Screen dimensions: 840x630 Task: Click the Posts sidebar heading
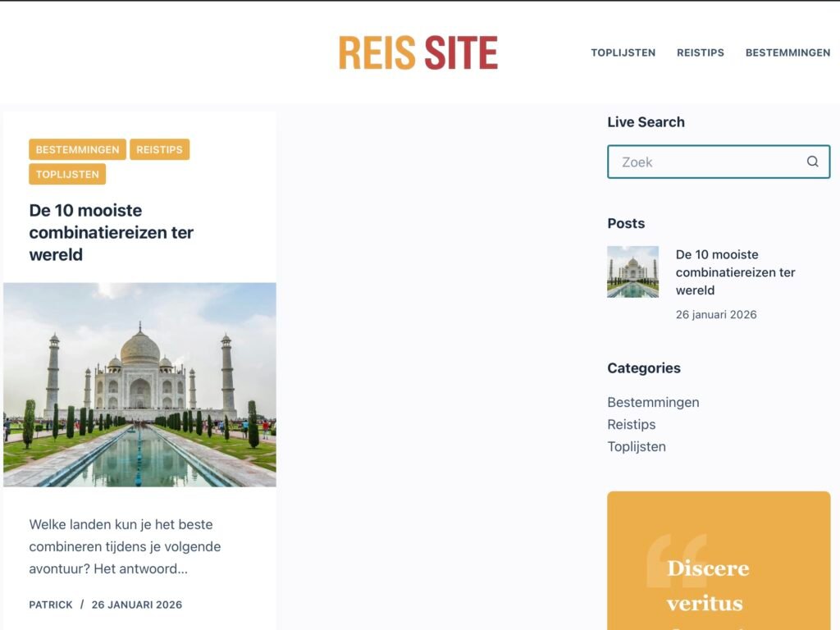click(x=626, y=223)
